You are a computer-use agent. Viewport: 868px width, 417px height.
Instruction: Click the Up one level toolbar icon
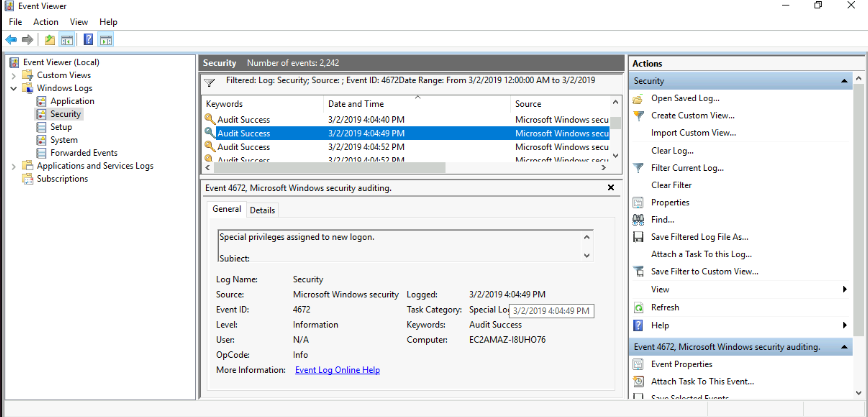50,40
